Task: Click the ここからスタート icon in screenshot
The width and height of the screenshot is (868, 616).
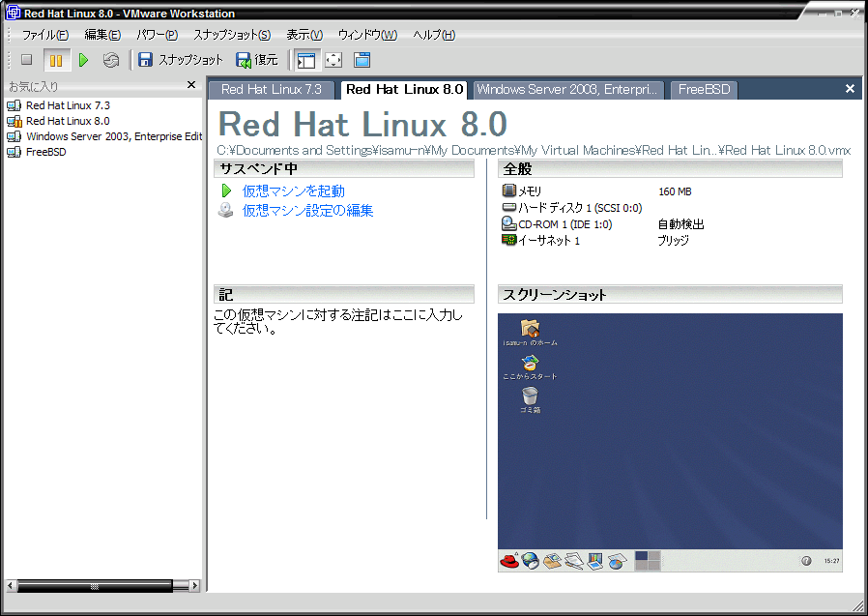Action: 530,363
